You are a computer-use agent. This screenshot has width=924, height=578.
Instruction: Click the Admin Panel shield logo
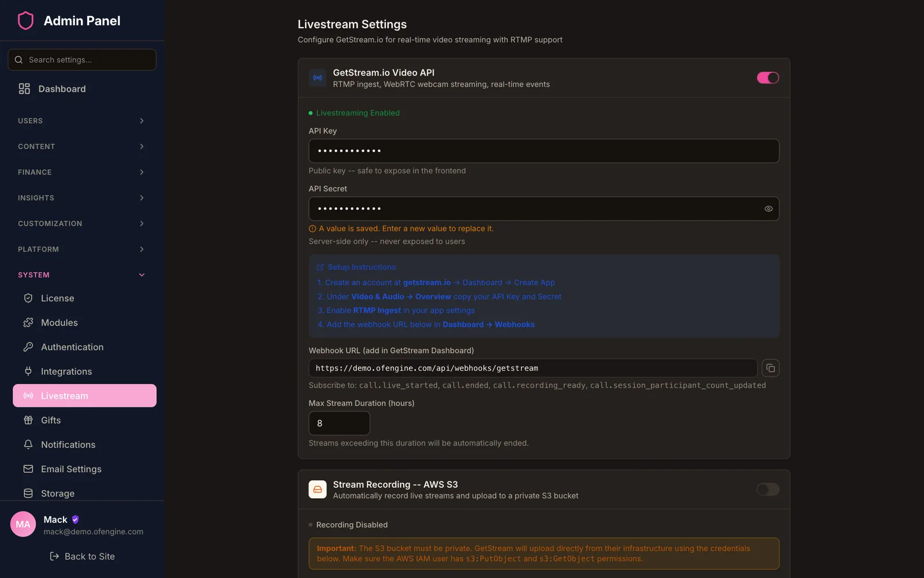[25, 21]
